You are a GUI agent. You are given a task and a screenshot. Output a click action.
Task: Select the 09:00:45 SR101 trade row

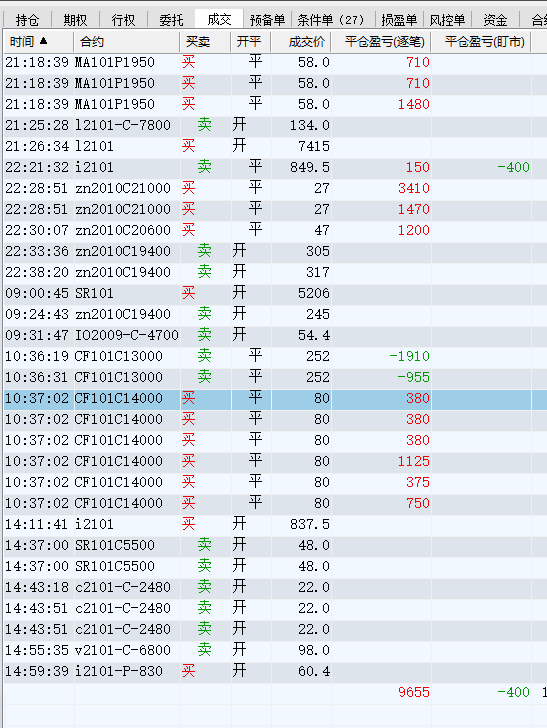coord(274,293)
